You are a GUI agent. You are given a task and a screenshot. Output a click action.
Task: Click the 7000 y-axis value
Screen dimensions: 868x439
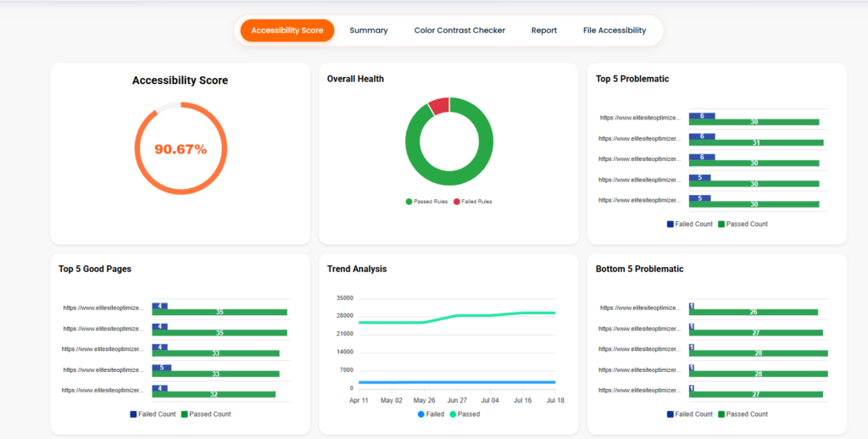pyautogui.click(x=346, y=370)
